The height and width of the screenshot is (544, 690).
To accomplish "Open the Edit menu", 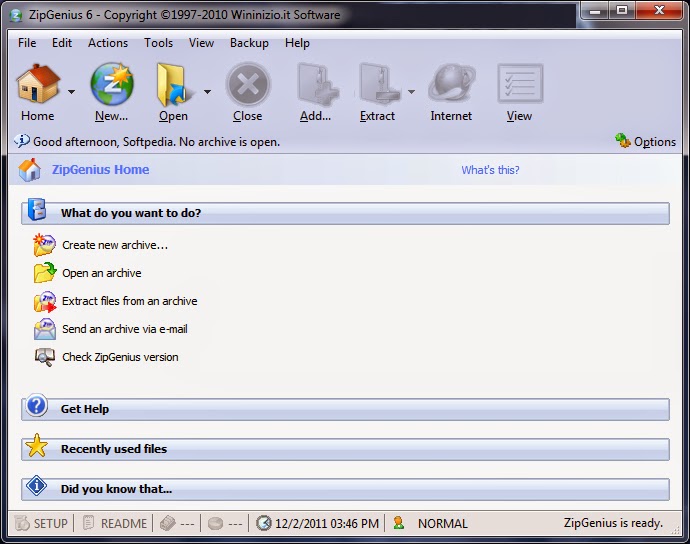I will (62, 43).
